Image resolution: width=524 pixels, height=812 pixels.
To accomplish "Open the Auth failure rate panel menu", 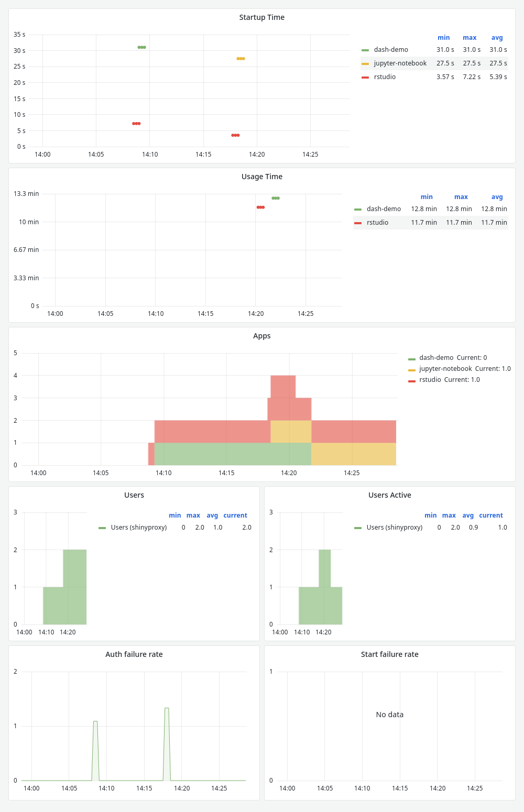I will click(134, 654).
